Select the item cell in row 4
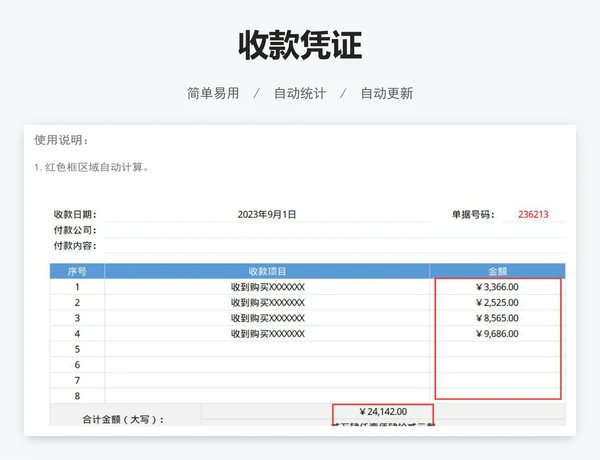 267,334
